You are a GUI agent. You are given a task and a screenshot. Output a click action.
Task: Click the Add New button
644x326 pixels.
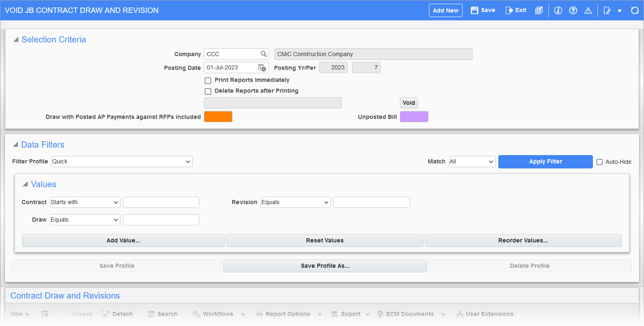446,10
